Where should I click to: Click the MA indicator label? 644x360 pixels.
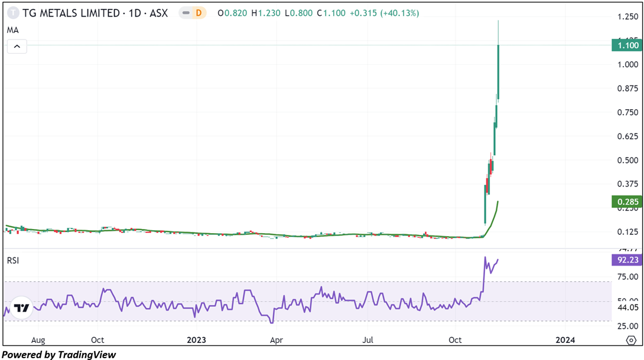(x=13, y=30)
